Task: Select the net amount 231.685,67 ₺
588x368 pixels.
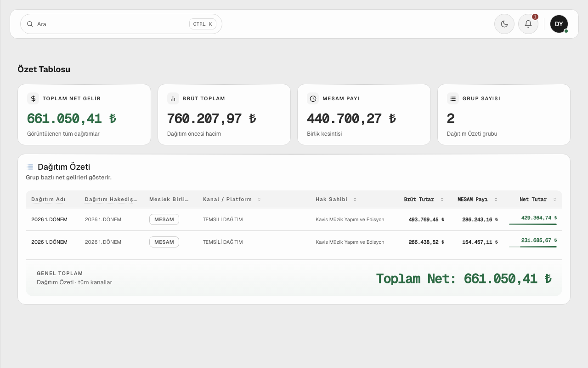Action: (539, 241)
